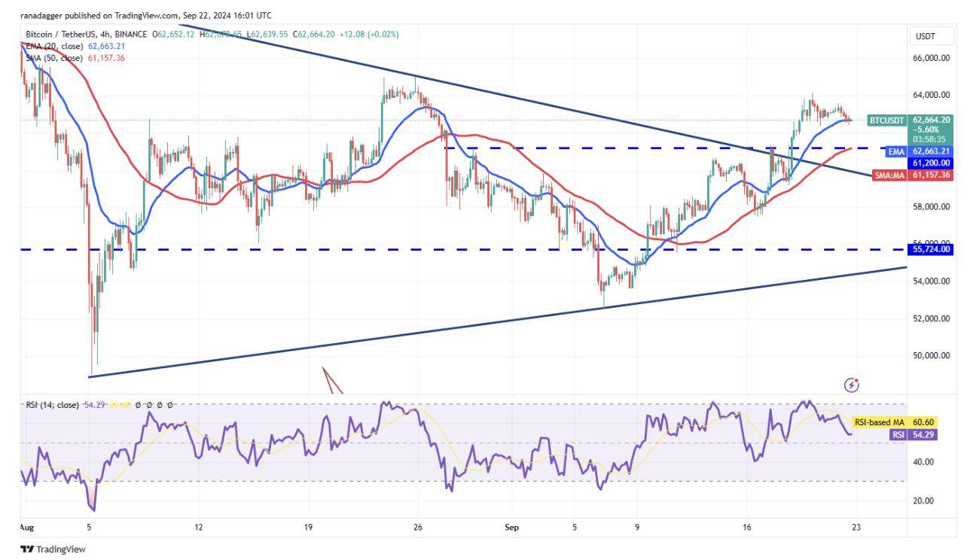Click the purple lightning bolt event icon
Viewport: 970px width, 560px height.
[x=852, y=385]
